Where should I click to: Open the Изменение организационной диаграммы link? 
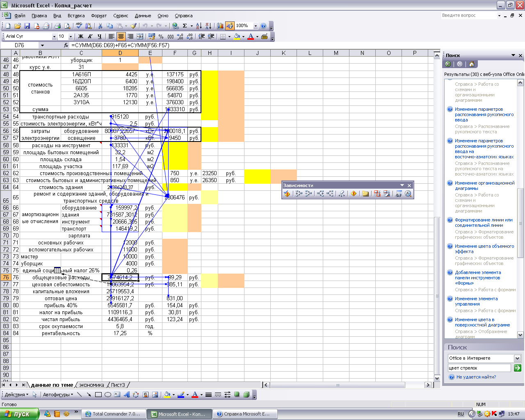[484, 185]
